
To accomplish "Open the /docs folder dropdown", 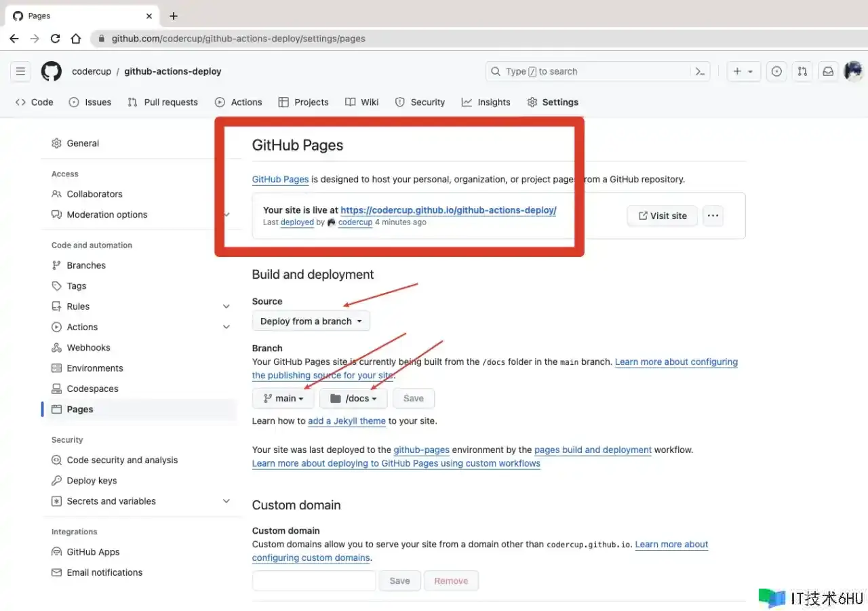I will click(x=353, y=399).
